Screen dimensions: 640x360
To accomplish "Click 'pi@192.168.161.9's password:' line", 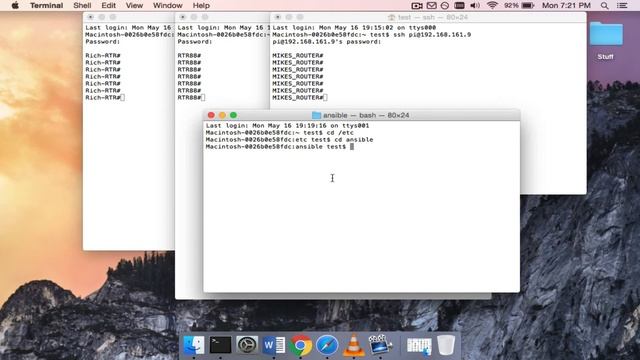I will 327,42.
